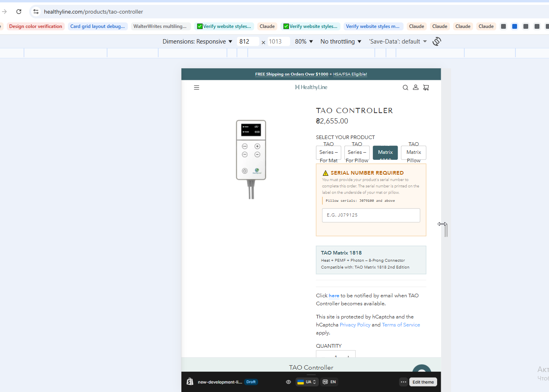Image resolution: width=549 pixels, height=392 pixels.
Task: Click the Draft badge in preview bar
Action: 251,382
